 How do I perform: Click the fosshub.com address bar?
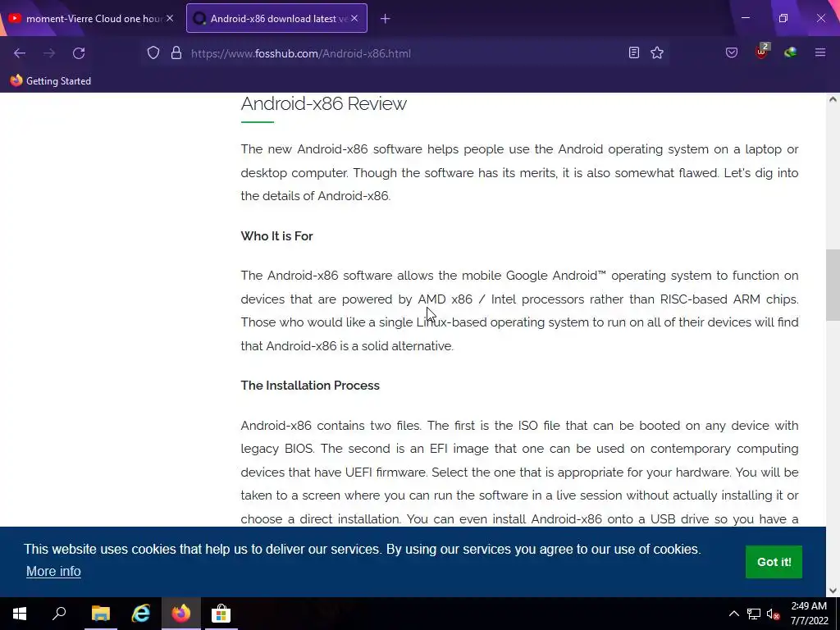[x=407, y=53]
